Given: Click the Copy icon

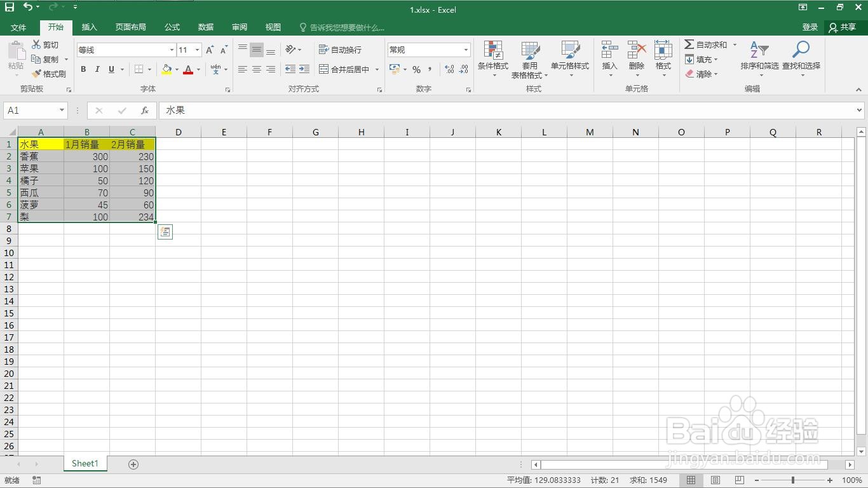Looking at the screenshot, I should coord(36,59).
